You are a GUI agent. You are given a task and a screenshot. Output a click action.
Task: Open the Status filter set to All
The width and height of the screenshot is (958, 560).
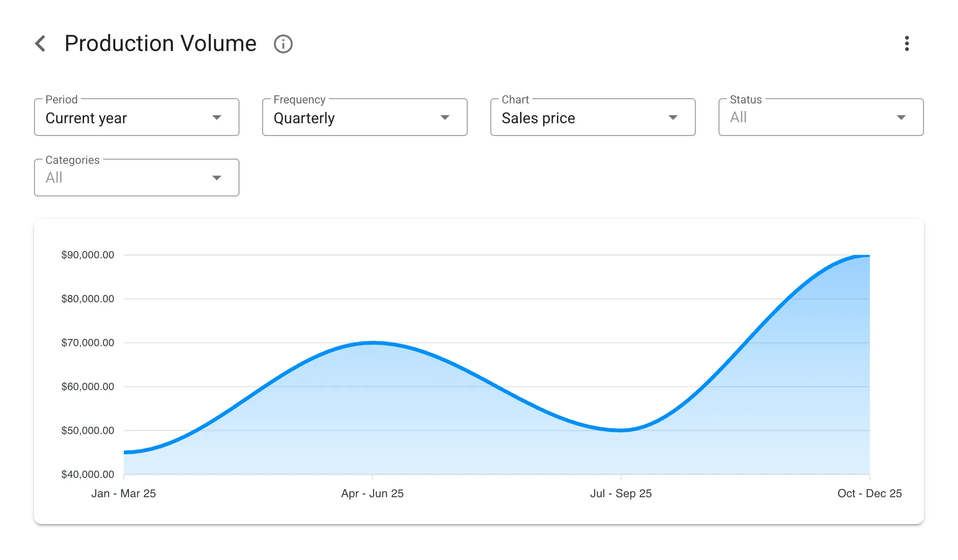pyautogui.click(x=821, y=117)
